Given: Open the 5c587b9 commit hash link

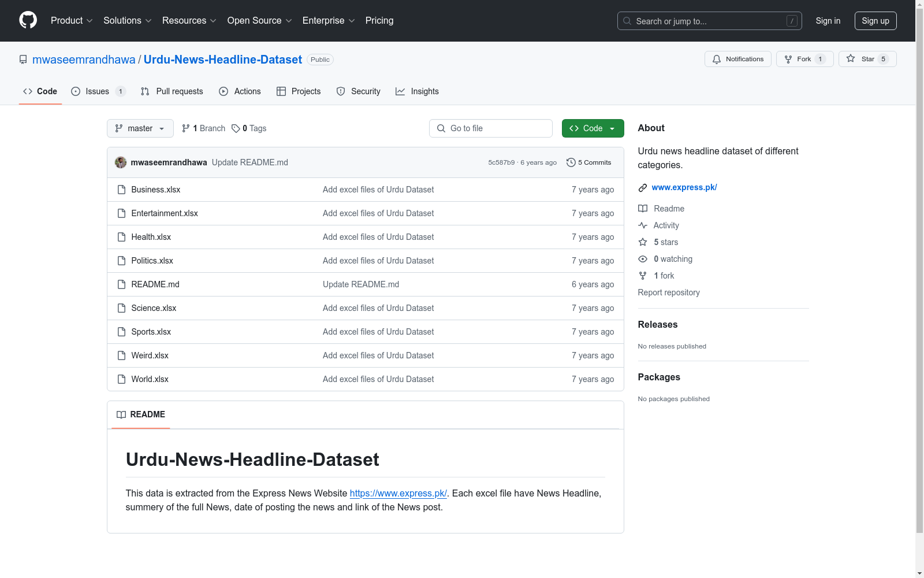Looking at the screenshot, I should click(501, 162).
